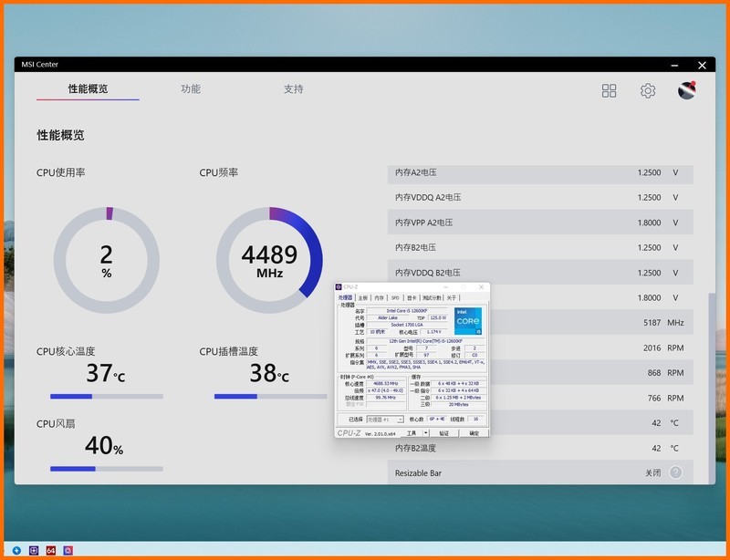Open the last purple taskbar icon

coord(68,551)
